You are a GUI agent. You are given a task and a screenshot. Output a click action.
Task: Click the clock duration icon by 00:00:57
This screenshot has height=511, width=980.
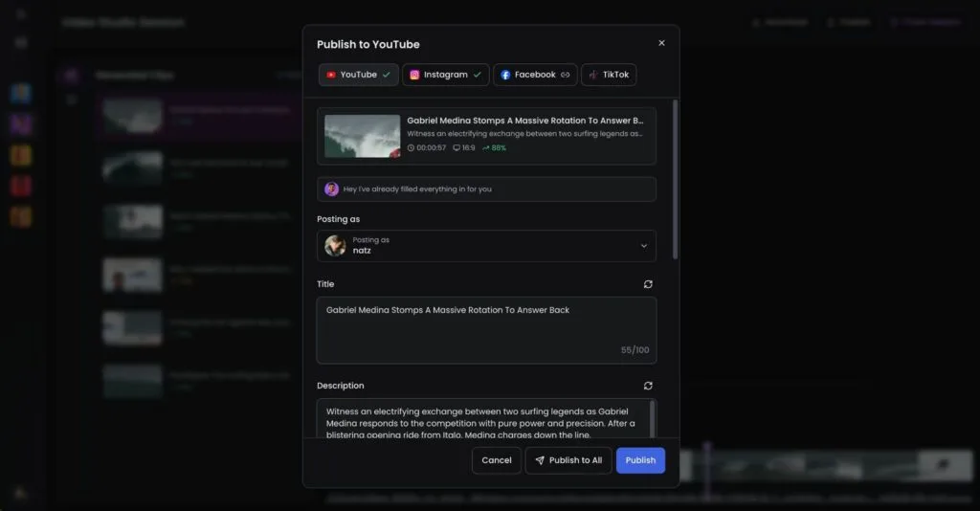[x=411, y=148]
